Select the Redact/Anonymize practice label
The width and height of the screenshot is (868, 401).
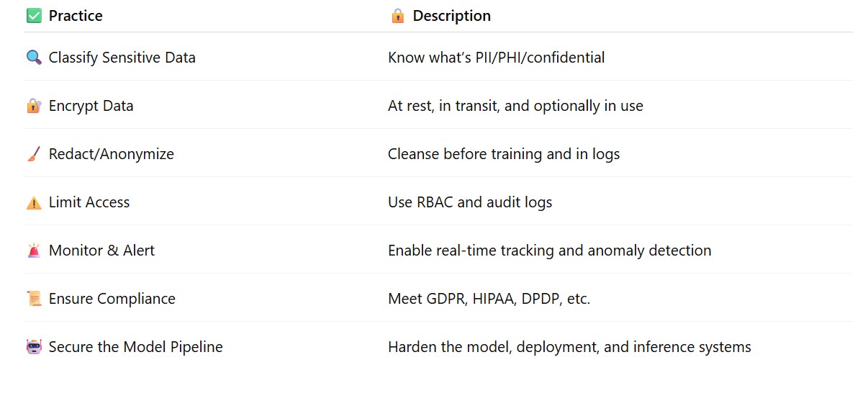[112, 154]
